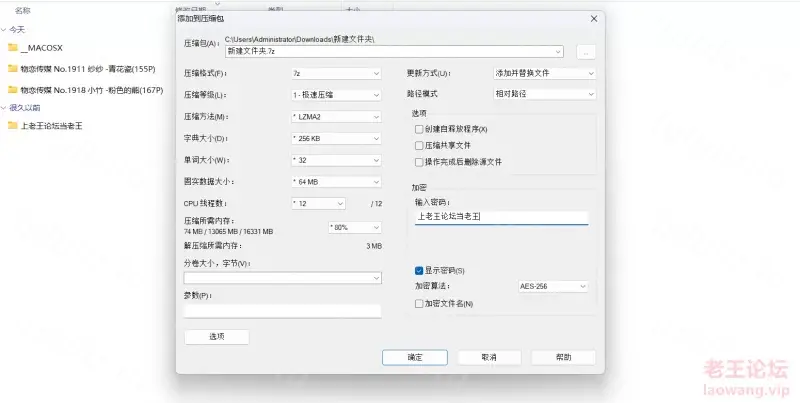Click the 确定 button
The width and height of the screenshot is (800, 403).
pos(415,358)
